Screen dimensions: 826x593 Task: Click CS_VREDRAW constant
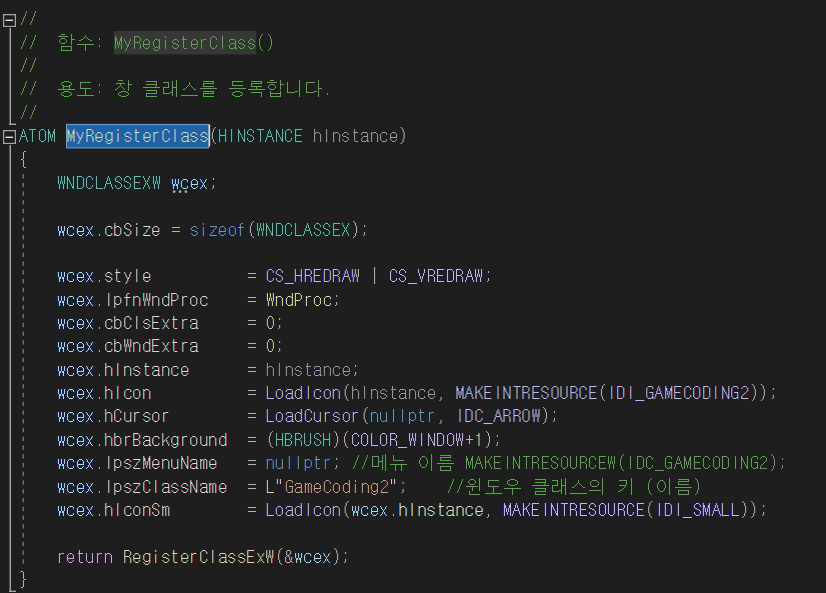pyautogui.click(x=436, y=276)
